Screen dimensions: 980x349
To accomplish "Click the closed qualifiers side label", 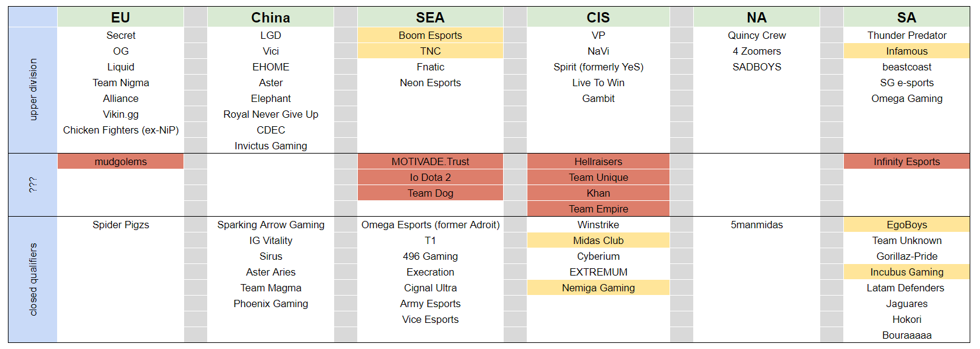I will click(x=33, y=279).
